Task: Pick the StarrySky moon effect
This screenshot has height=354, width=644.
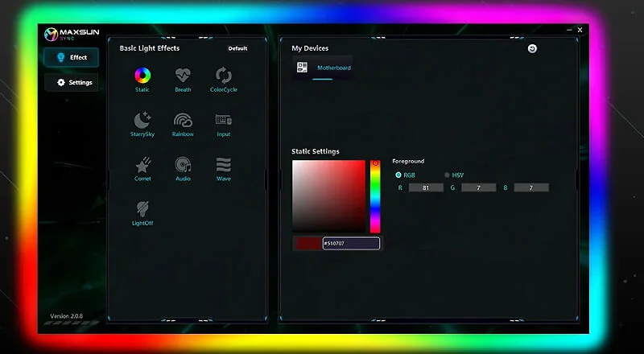Action: tap(142, 120)
